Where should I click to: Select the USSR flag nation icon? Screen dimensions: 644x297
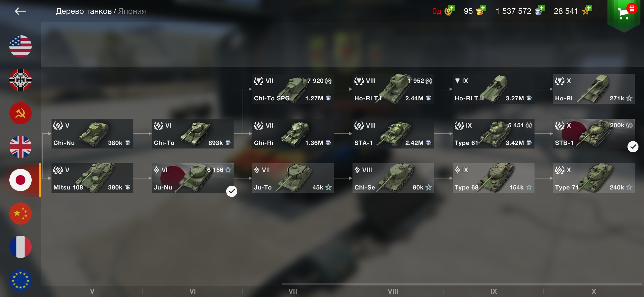(x=20, y=113)
